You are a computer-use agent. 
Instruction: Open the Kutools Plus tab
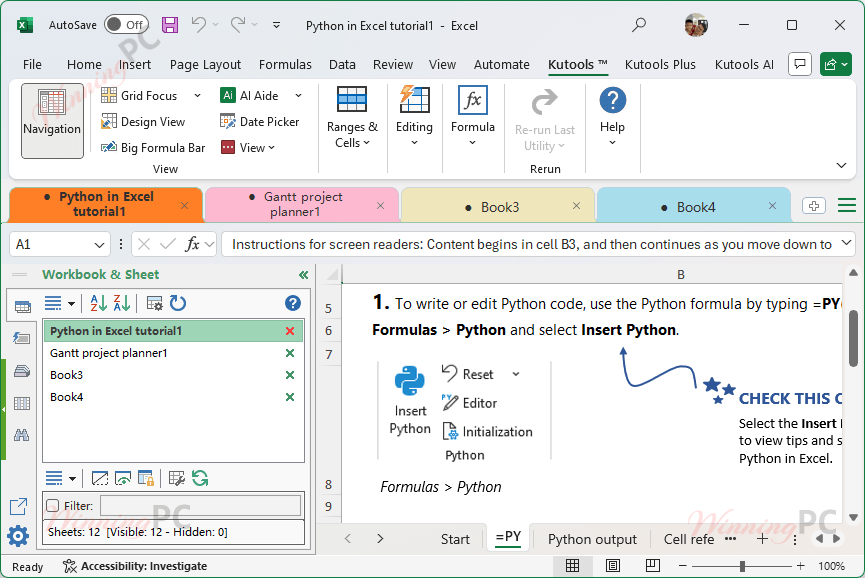click(660, 65)
